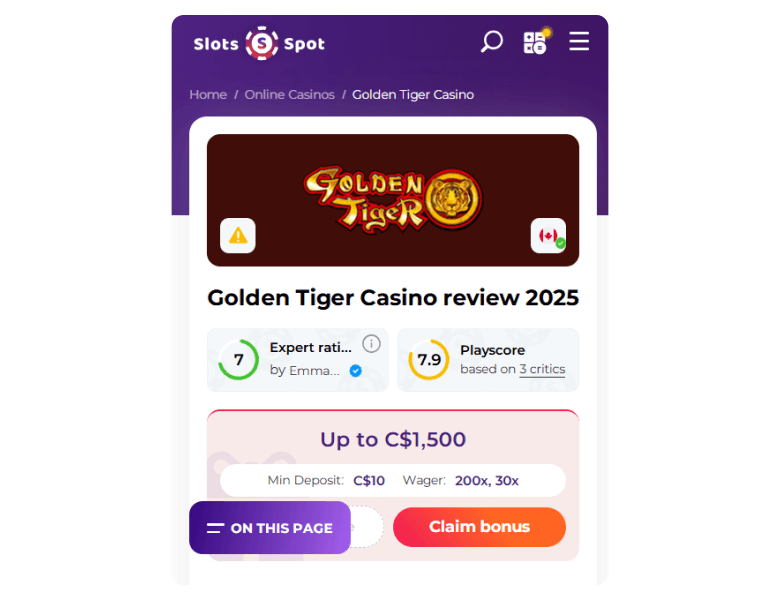Go to Home breadcrumb
Viewport: 780px width, 600px height.
(208, 95)
